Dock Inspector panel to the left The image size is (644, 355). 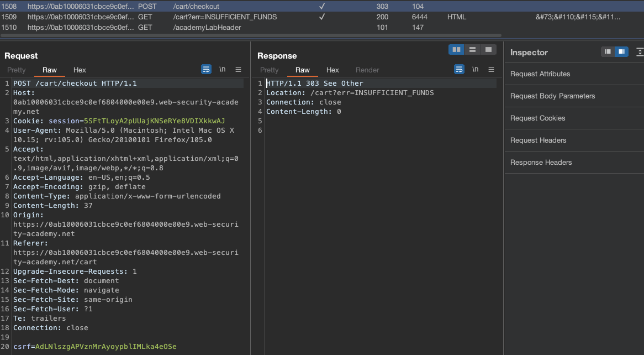click(608, 52)
